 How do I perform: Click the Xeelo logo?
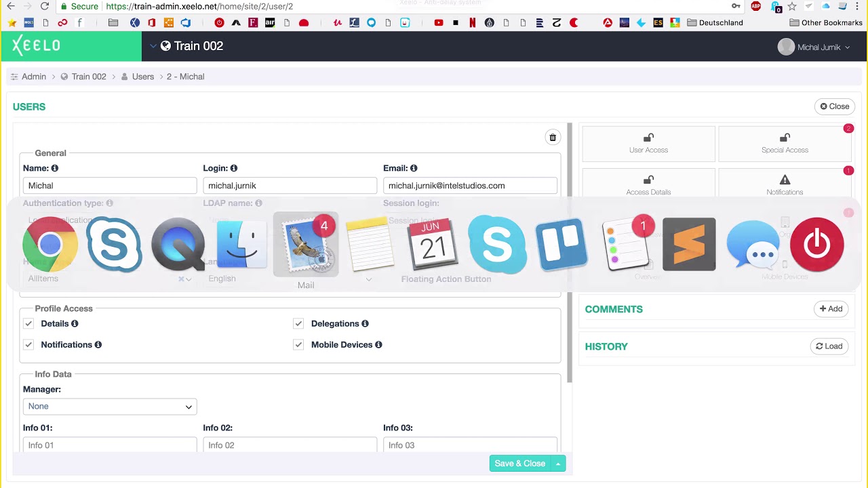(36, 45)
